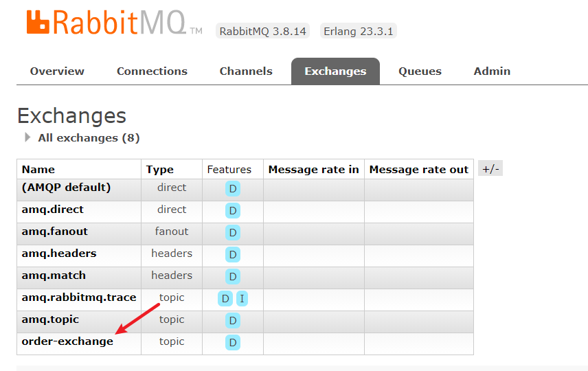Screen dimensions: 588x371
Task: Click the D badge for amq.rabbitmq.trace
Action: click(225, 299)
